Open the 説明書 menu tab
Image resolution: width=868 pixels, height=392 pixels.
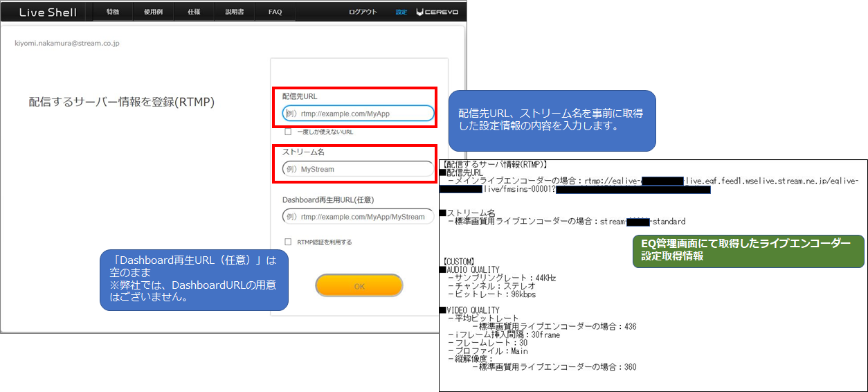[235, 12]
